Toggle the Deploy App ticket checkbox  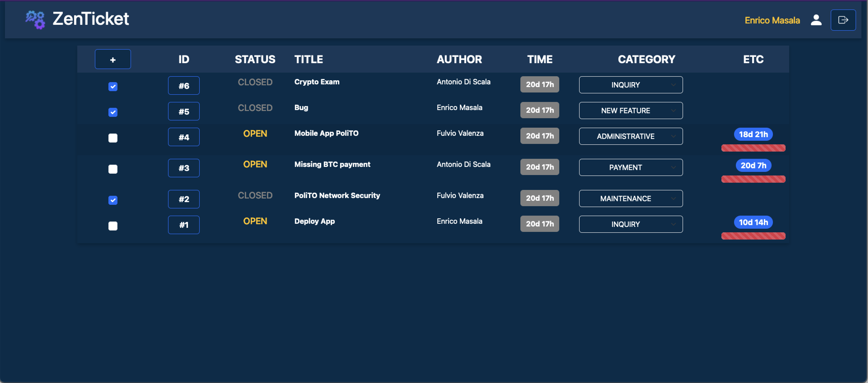tap(113, 226)
